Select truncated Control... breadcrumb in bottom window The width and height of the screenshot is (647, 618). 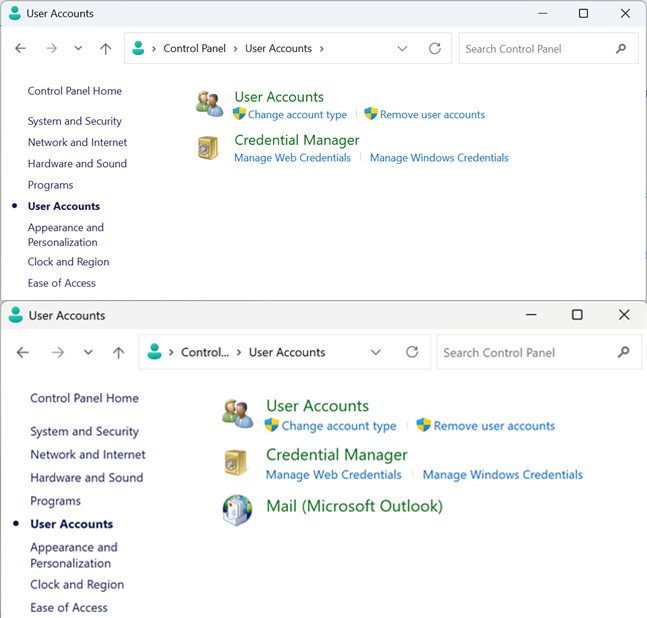click(205, 353)
